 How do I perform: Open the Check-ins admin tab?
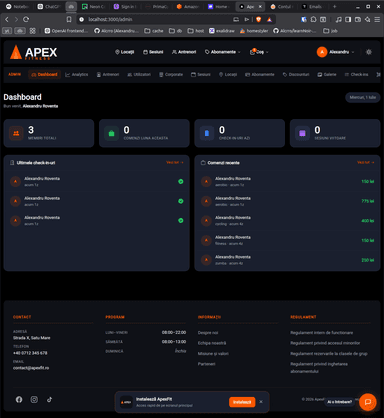[356, 74]
